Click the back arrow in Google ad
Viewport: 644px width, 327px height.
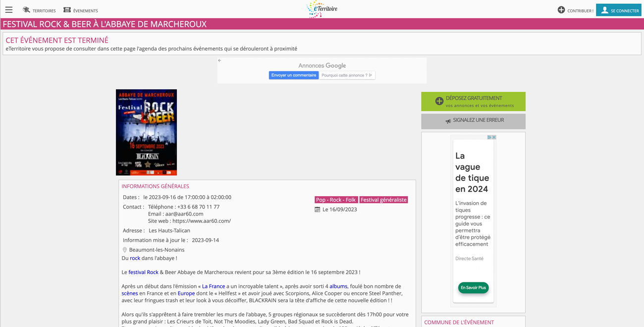(220, 60)
